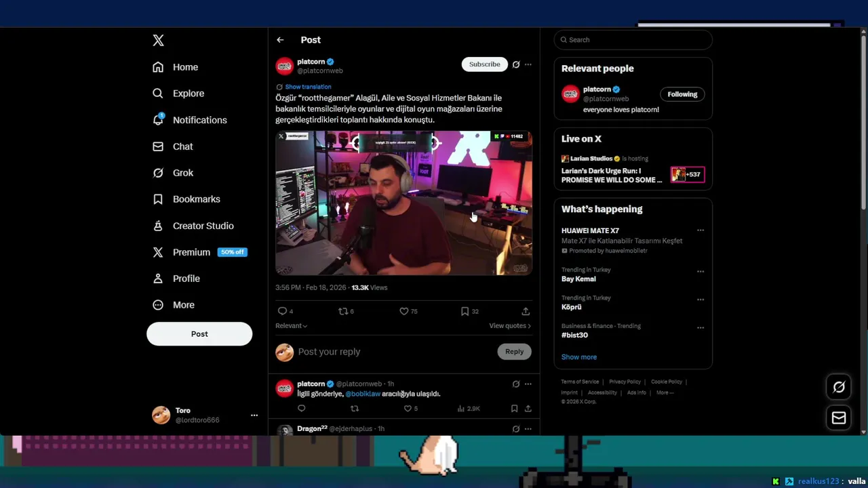The height and width of the screenshot is (488, 868).
Task: Open the #bist30 trending topic
Action: pos(574,335)
